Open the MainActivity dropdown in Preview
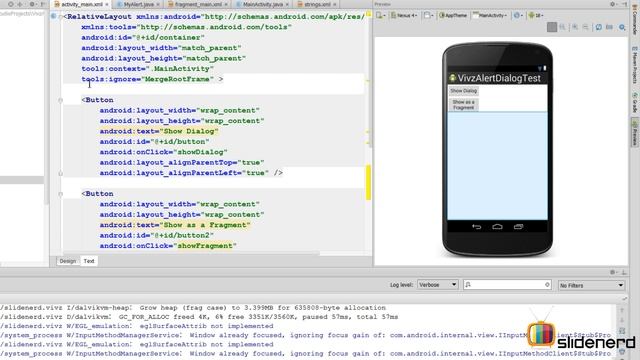The height and width of the screenshot is (360, 640). pyautogui.click(x=490, y=16)
